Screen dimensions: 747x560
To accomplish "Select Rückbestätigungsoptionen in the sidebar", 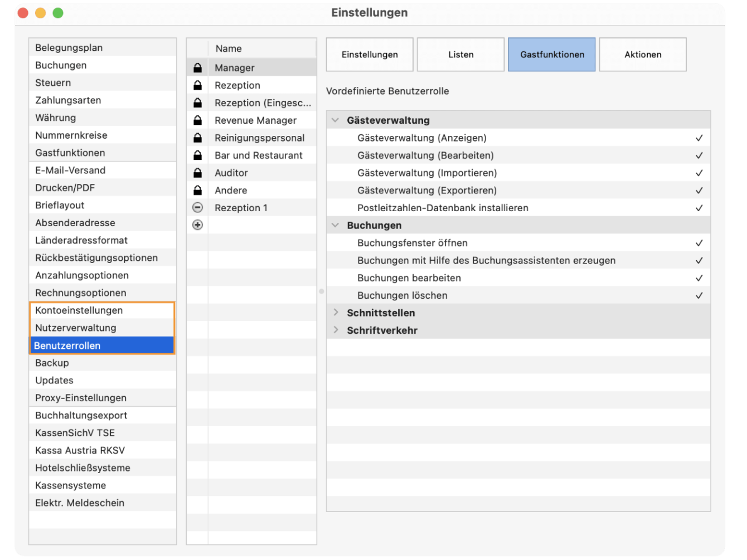I will tap(103, 258).
